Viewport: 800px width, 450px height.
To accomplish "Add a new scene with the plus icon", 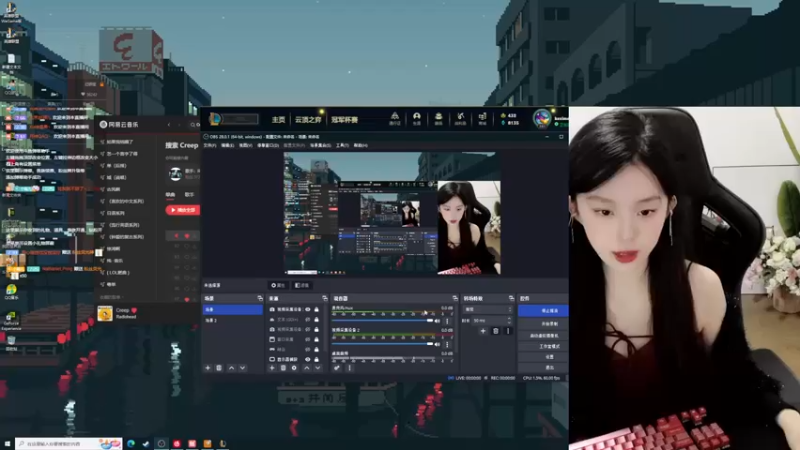I will [208, 368].
